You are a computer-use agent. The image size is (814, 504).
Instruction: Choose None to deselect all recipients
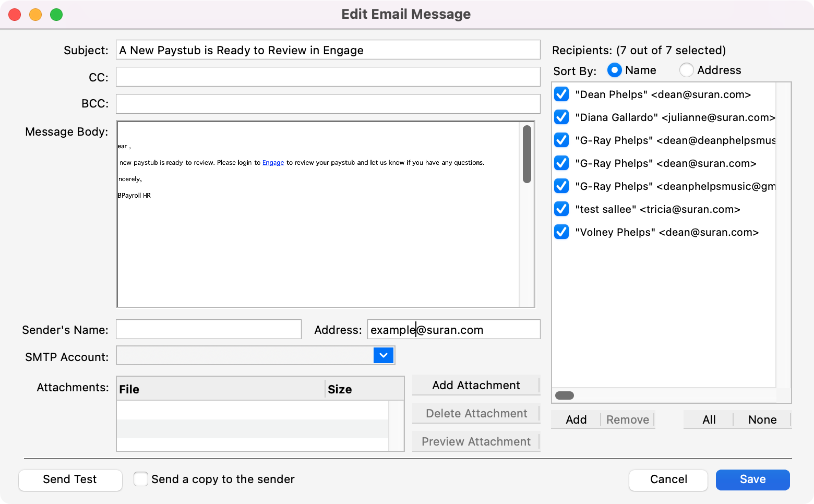click(762, 419)
